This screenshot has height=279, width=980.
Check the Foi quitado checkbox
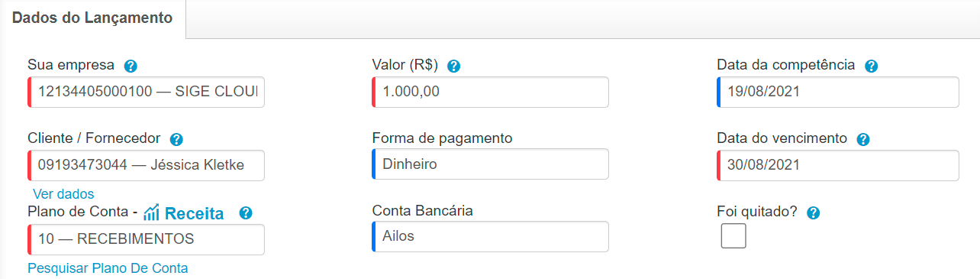[x=733, y=237]
